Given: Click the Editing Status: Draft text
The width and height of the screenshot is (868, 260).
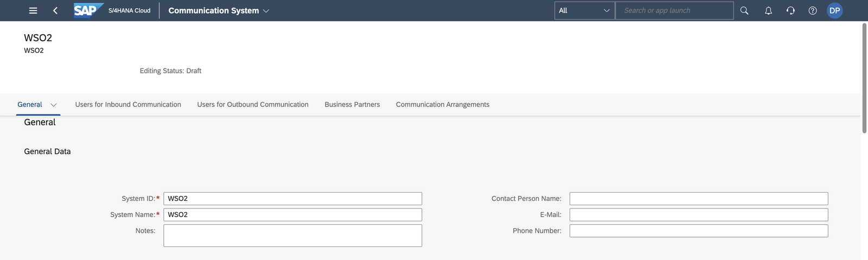Looking at the screenshot, I should 170,71.
